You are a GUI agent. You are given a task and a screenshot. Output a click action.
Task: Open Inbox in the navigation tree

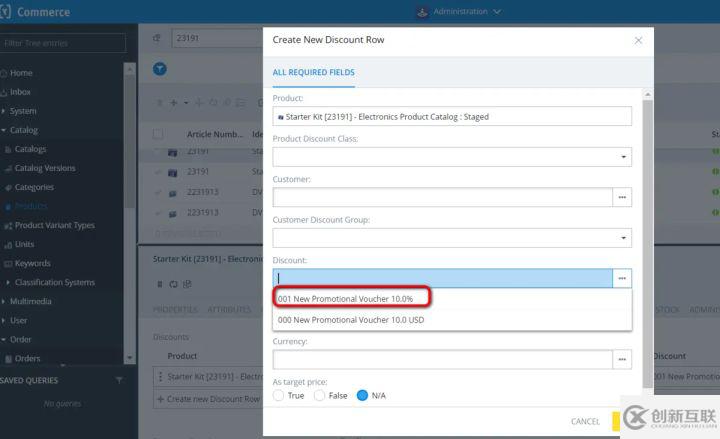pos(20,92)
